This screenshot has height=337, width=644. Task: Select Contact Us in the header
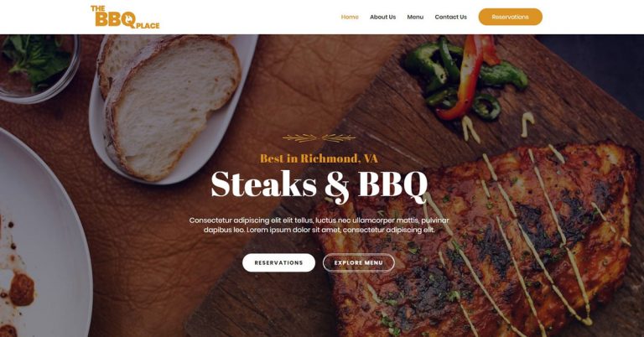click(450, 17)
